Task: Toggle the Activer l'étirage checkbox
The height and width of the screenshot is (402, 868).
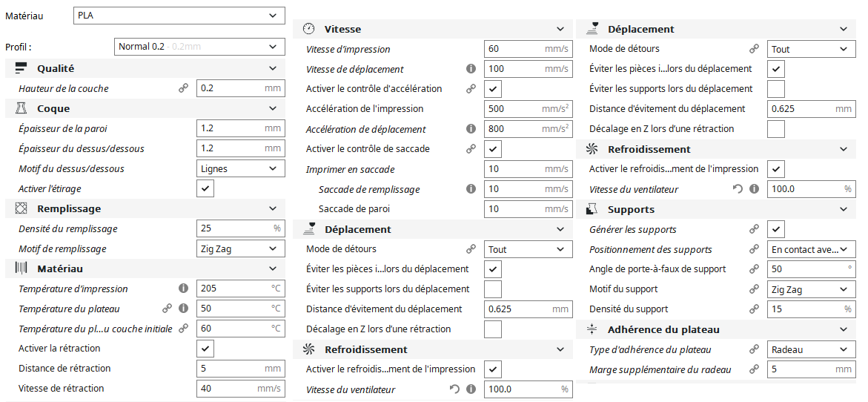Action: point(205,188)
